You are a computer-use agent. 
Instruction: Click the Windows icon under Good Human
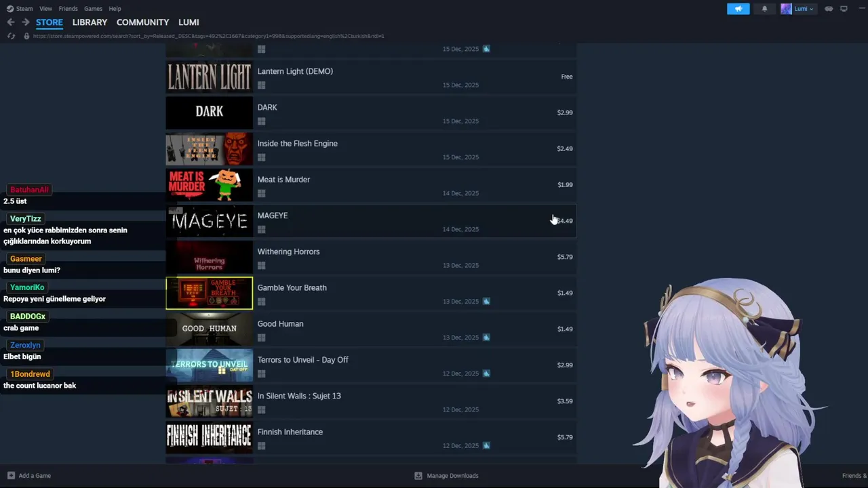click(x=261, y=338)
